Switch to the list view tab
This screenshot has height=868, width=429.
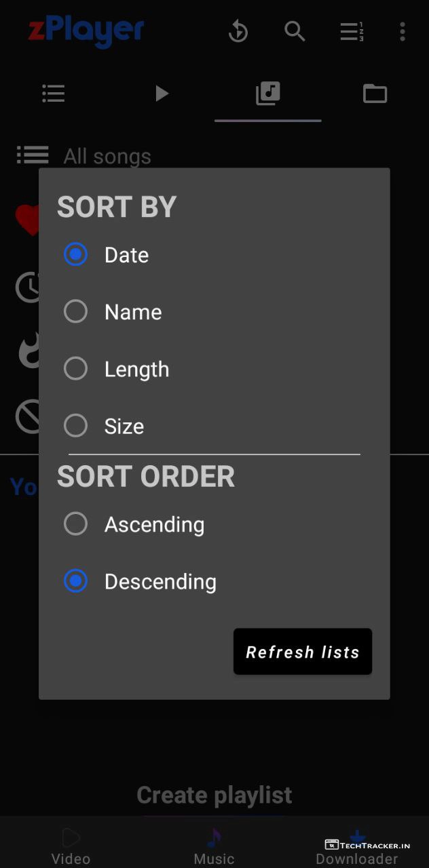(54, 94)
